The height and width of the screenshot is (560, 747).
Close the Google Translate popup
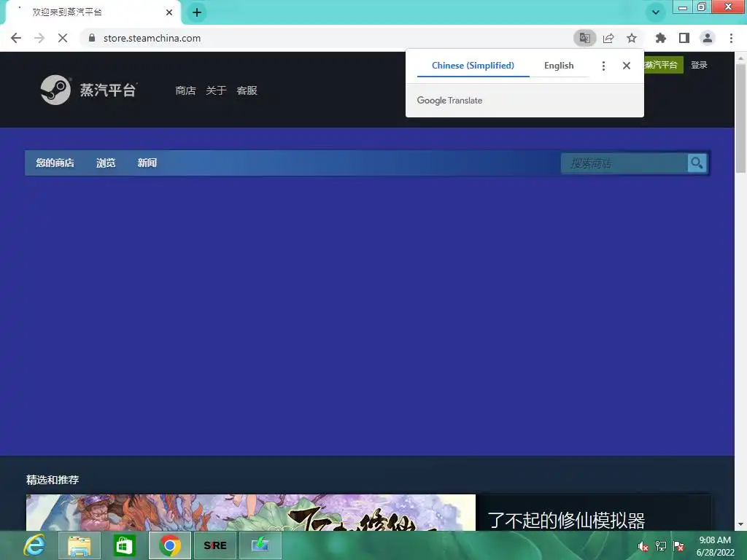(x=627, y=66)
